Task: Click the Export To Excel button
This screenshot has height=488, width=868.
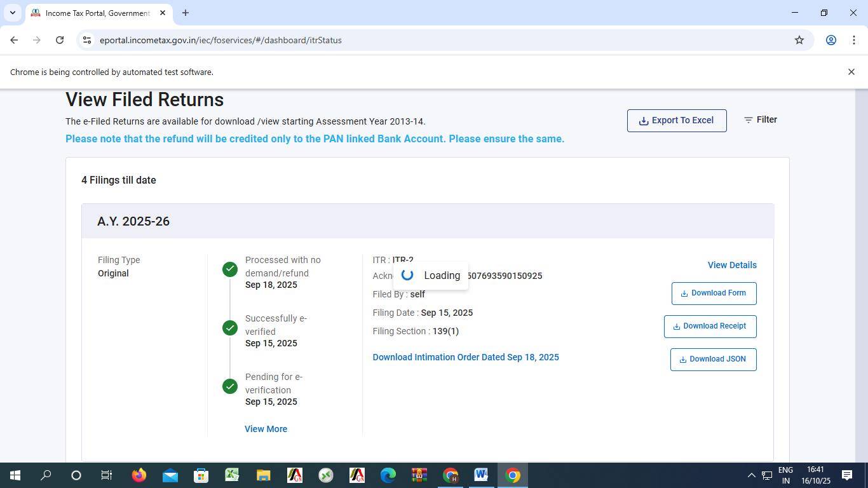Action: tap(676, 120)
